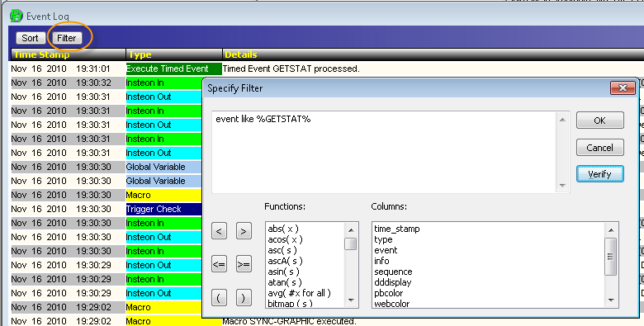Click inside the filter expression text box
This screenshot has width=644, height=326.
tap(385, 152)
